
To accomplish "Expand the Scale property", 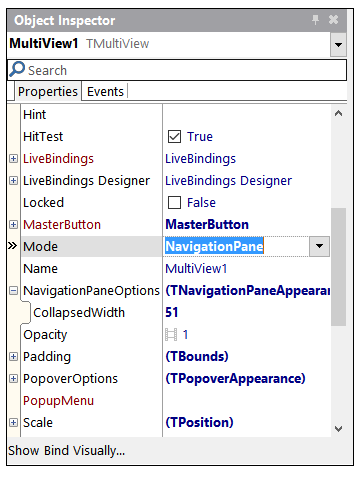I will (x=13, y=423).
